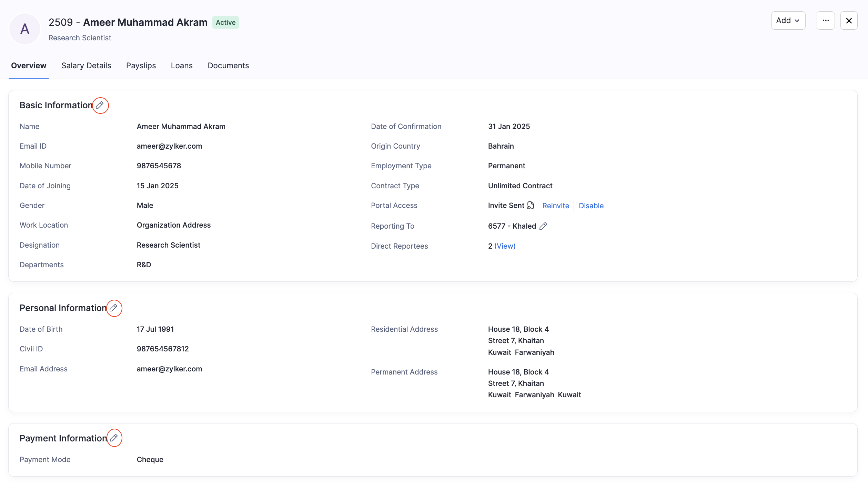Click the Reinvite link

555,206
